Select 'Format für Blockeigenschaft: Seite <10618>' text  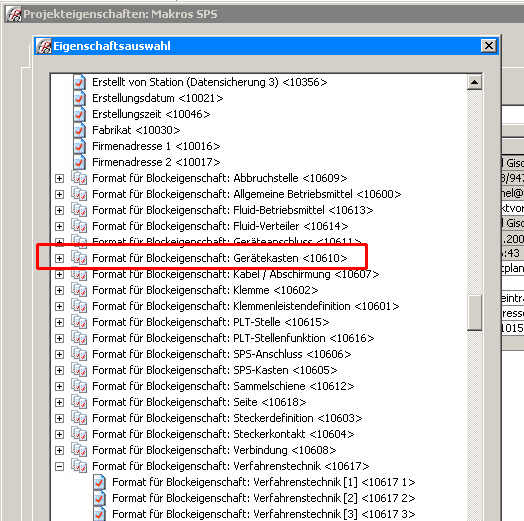click(x=199, y=402)
